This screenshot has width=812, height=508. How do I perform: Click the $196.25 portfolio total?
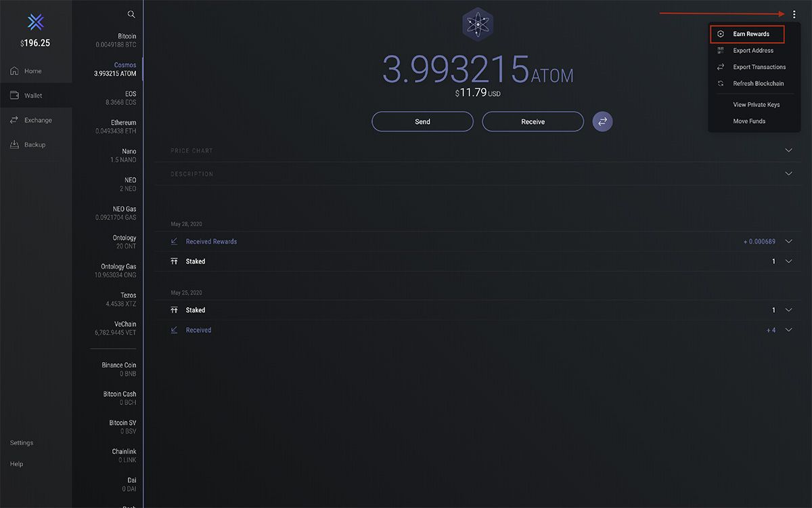(x=35, y=43)
